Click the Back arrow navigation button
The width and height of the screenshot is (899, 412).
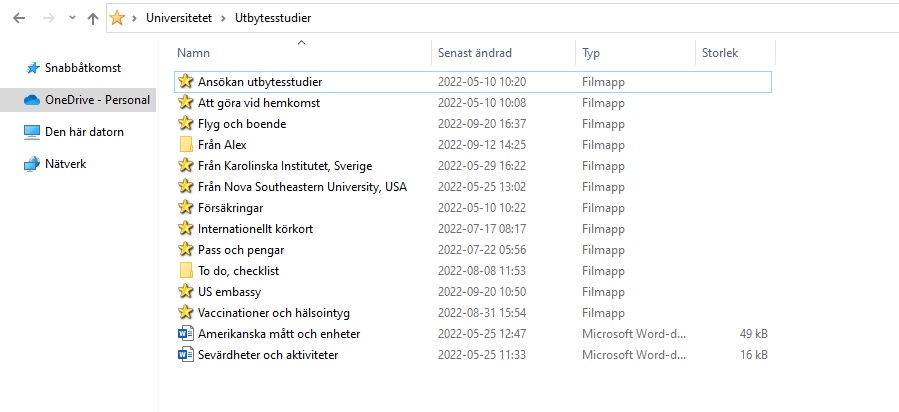pos(19,18)
